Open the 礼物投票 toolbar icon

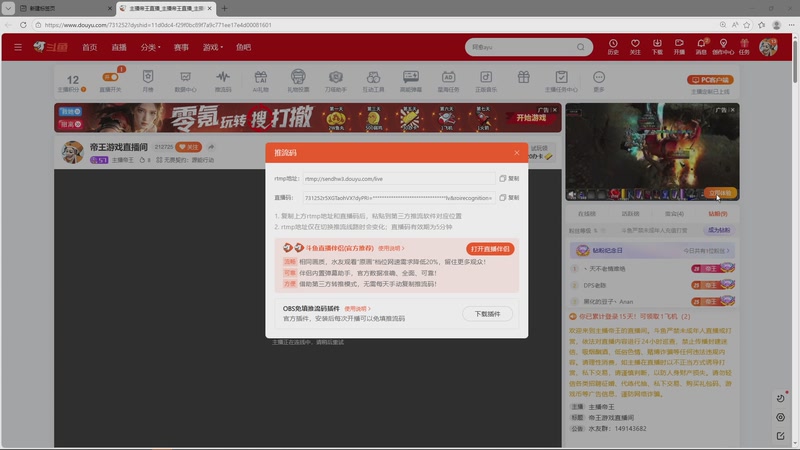pos(298,81)
